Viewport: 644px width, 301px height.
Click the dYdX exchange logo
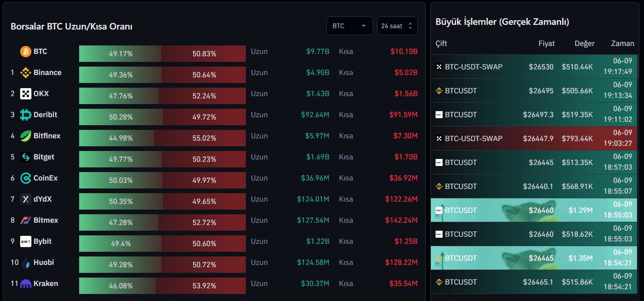click(x=26, y=199)
